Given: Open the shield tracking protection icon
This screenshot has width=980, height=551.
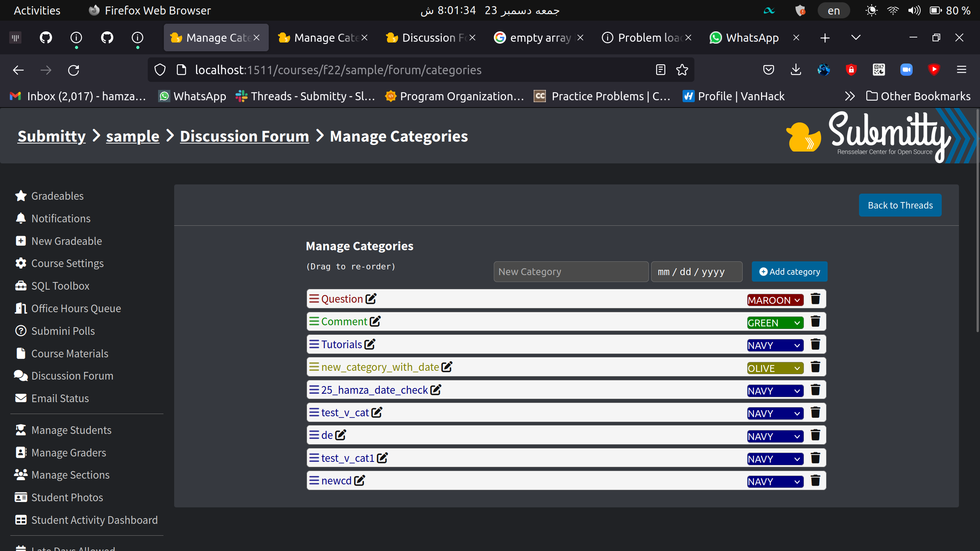Looking at the screenshot, I should pos(160,70).
